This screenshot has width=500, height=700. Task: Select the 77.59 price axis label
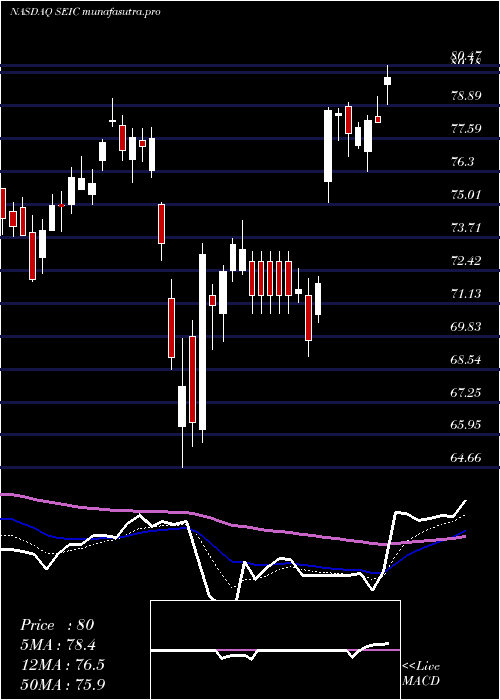pyautogui.click(x=467, y=129)
